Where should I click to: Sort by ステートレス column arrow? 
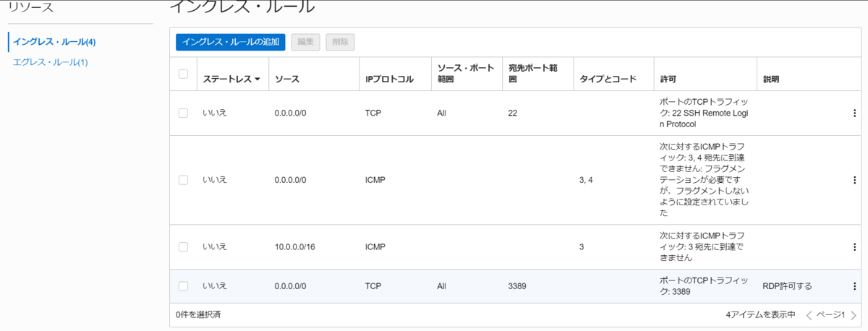point(258,79)
